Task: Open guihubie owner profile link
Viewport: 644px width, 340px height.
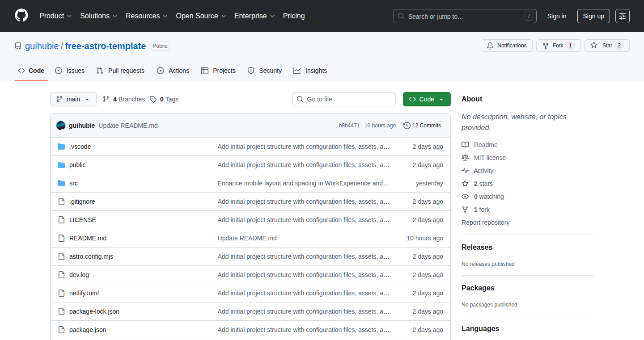Action: 42,46
